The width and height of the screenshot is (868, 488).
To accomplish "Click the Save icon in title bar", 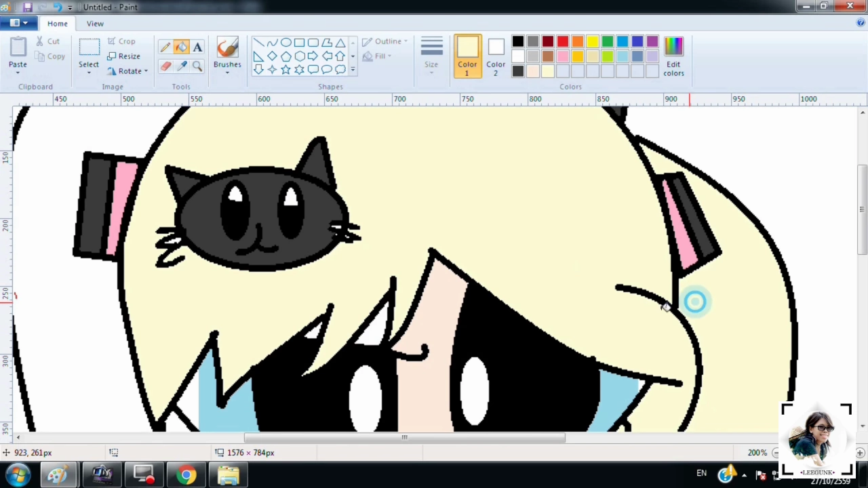I will point(28,7).
